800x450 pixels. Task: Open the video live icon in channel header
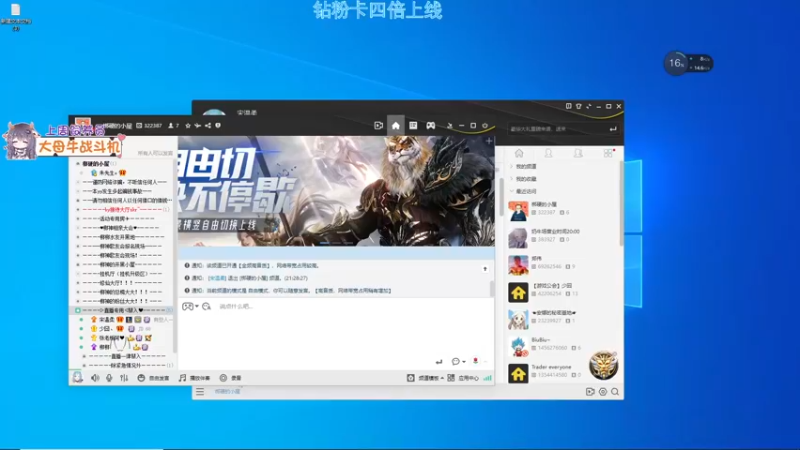[378, 126]
